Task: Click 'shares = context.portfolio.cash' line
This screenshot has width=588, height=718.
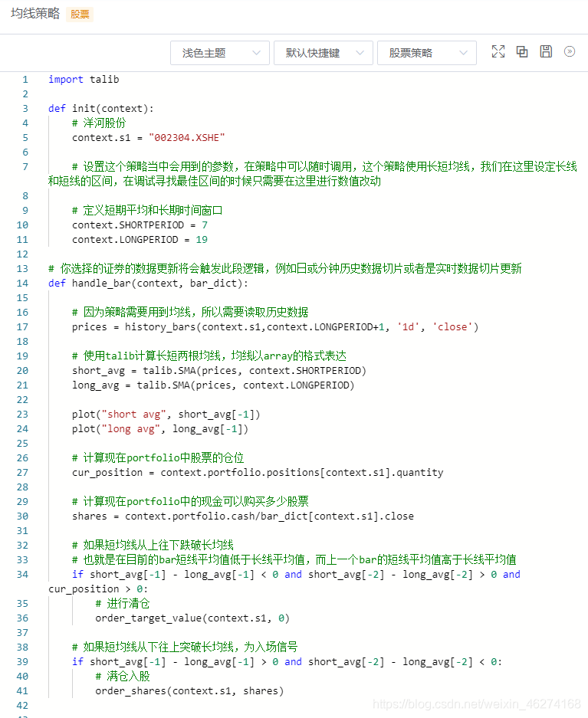Action: coord(243,516)
